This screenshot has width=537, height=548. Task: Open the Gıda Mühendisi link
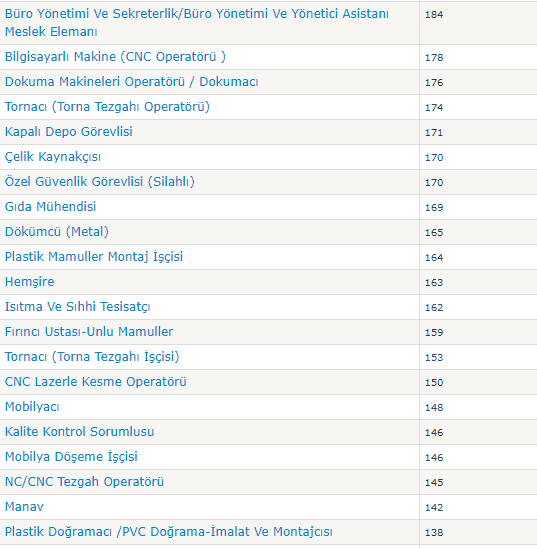click(50, 207)
